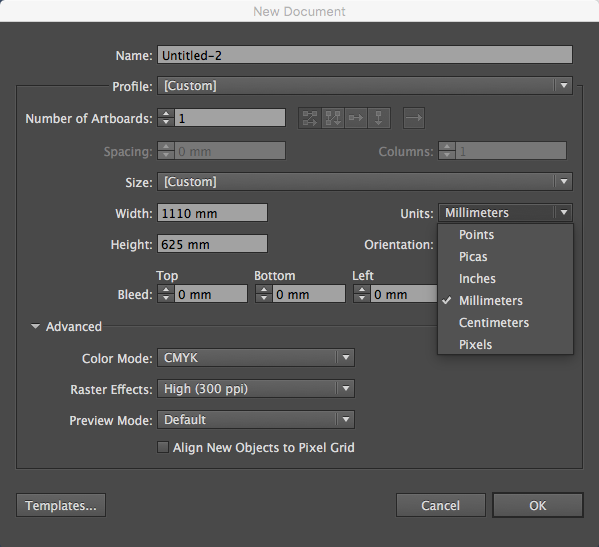Open the Raster Effects dropdown
The width and height of the screenshot is (599, 547).
point(256,389)
